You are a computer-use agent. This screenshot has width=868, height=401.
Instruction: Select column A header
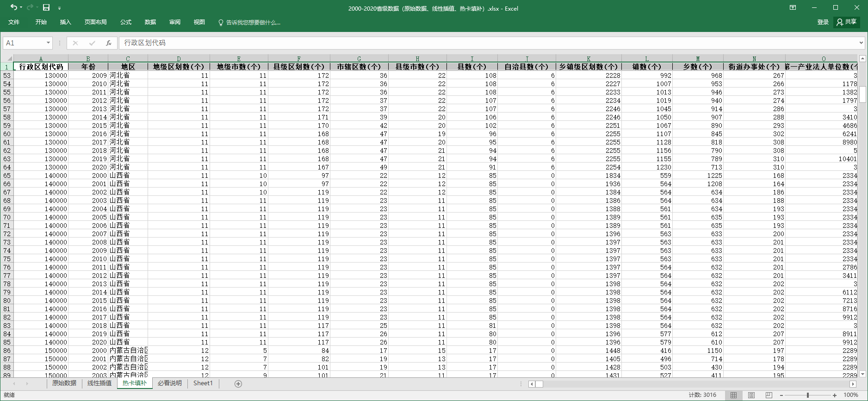(x=41, y=59)
